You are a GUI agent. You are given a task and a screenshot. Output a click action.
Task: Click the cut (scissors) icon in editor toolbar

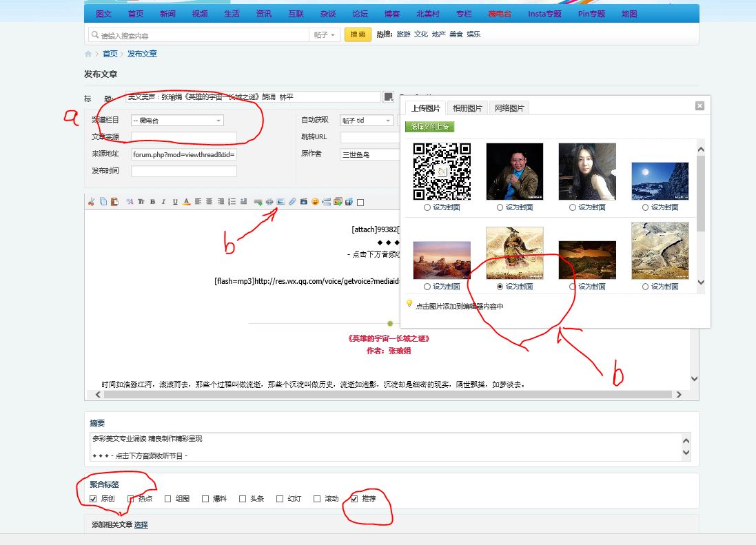point(91,202)
